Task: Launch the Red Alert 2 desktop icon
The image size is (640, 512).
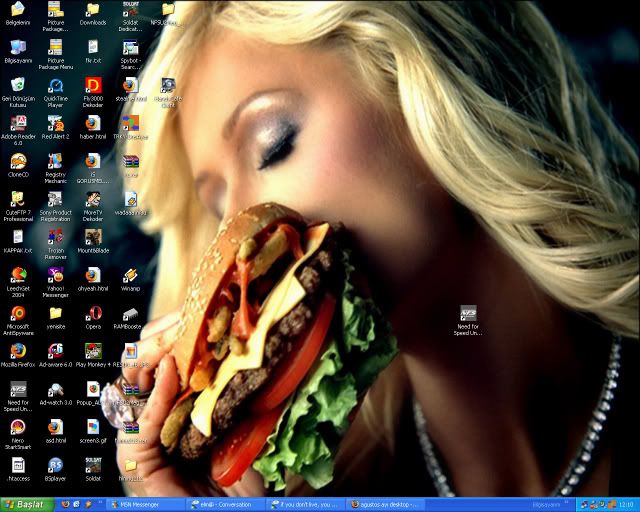Action: click(x=55, y=123)
